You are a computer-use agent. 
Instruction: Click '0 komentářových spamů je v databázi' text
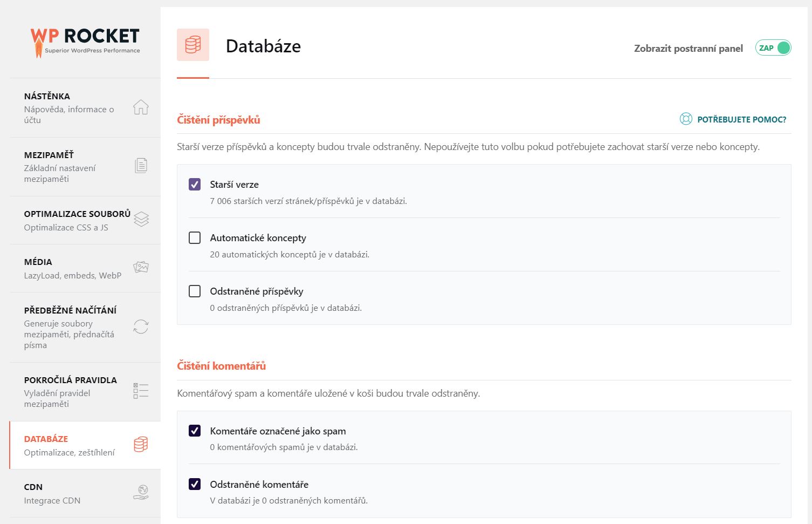tap(284, 447)
